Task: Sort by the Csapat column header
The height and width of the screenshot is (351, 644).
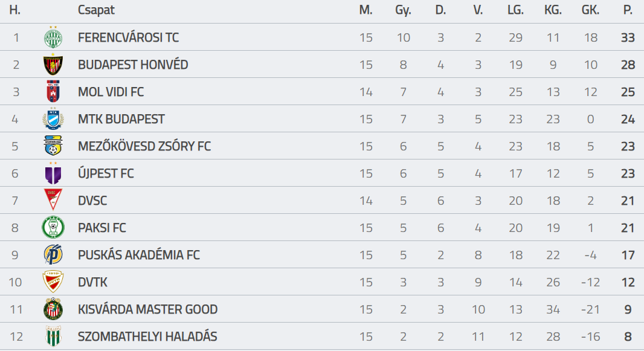Action: 96,10
